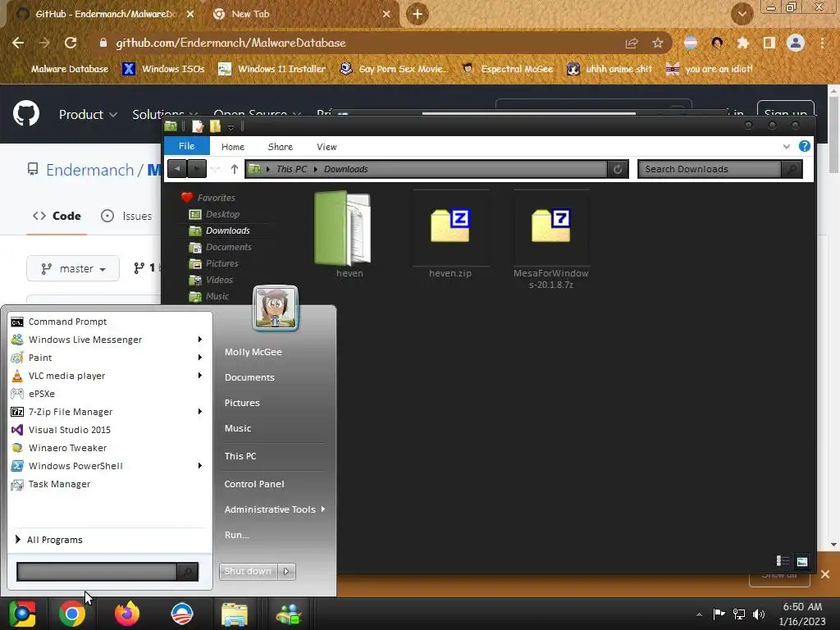Bookmark this page with star icon
The height and width of the screenshot is (630, 840).
657,43
